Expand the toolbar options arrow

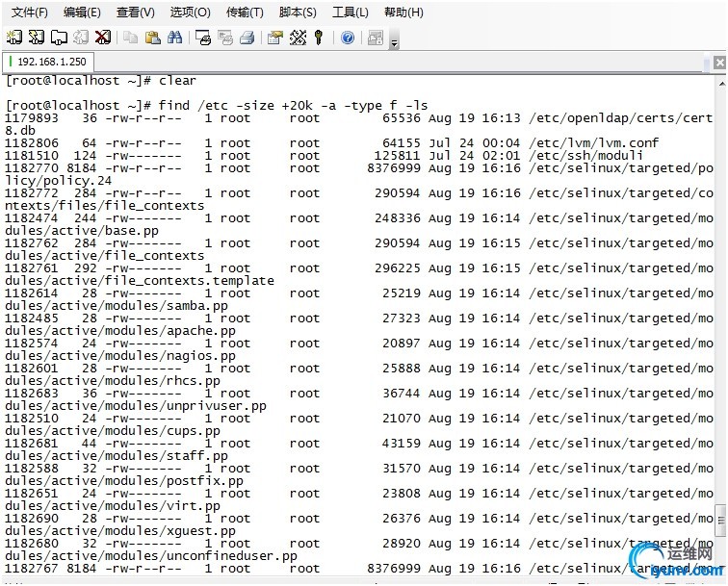point(394,40)
